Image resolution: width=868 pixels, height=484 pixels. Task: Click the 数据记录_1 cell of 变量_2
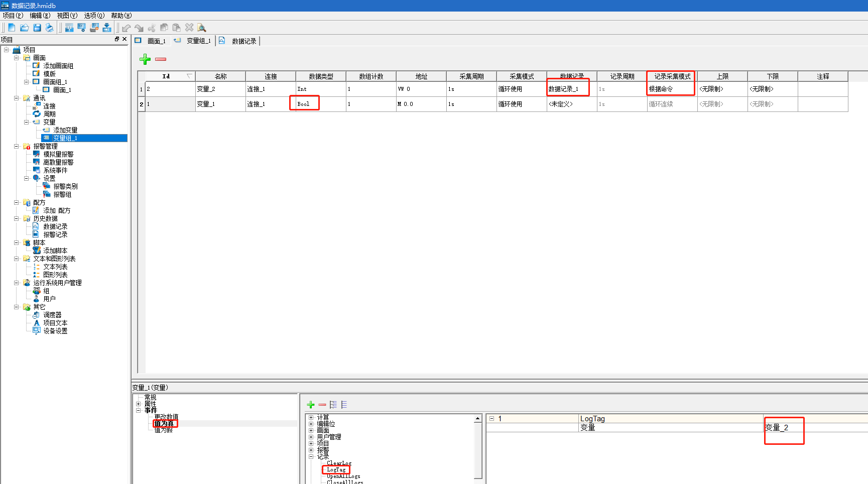(572, 89)
